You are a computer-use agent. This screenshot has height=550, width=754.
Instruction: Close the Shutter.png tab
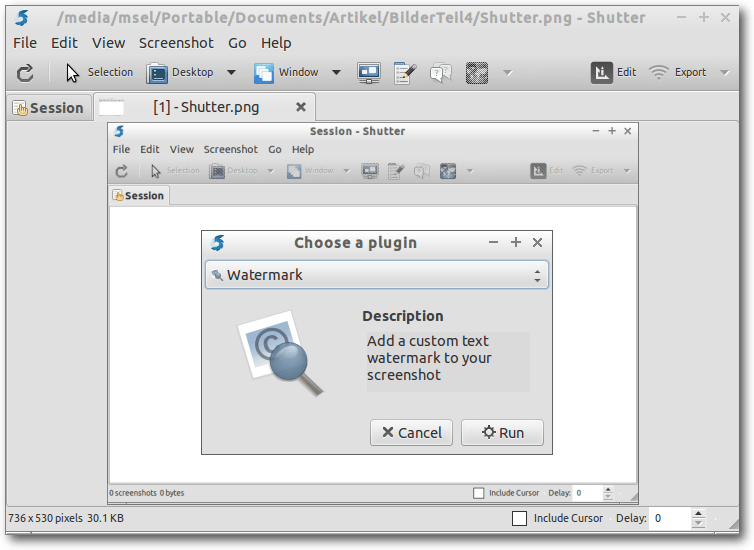point(301,107)
